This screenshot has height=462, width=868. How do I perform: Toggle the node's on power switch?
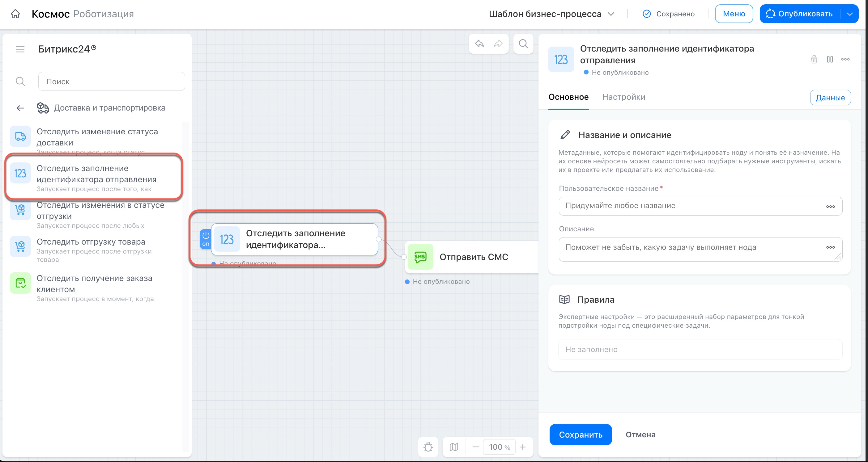coord(206,239)
